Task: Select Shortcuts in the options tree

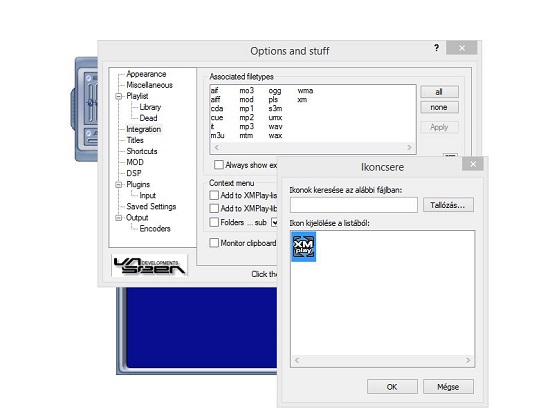Action: 142,151
